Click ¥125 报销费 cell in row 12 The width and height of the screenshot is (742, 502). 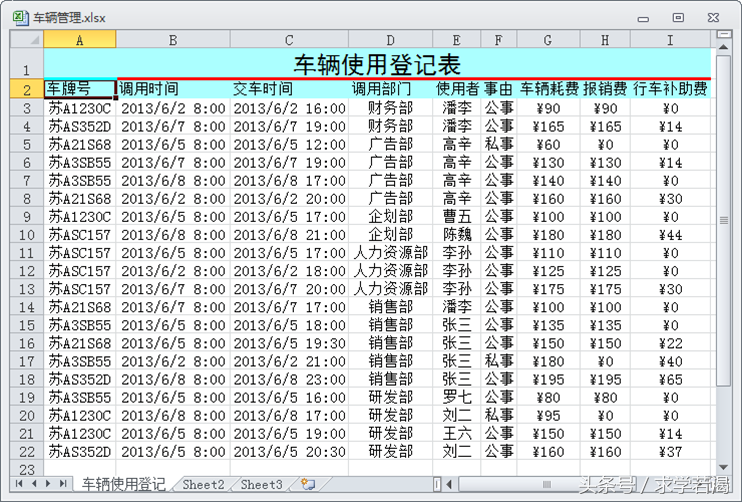[x=605, y=271]
